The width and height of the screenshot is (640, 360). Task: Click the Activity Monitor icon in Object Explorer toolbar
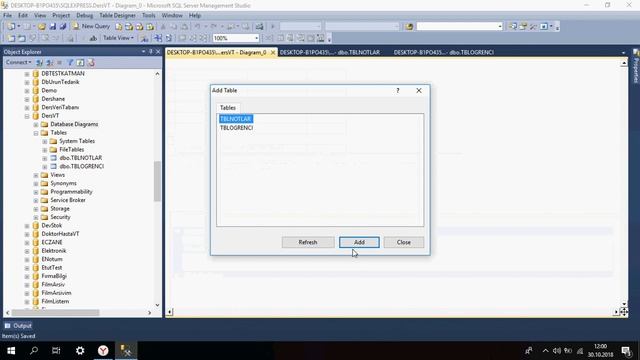[x=91, y=62]
